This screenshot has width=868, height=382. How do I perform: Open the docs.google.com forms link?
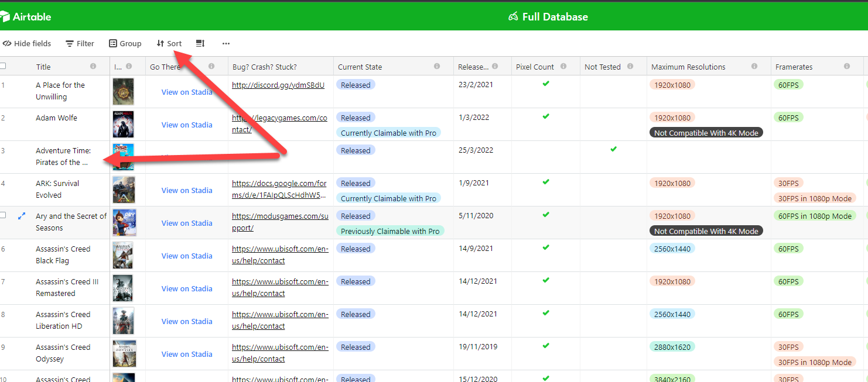click(279, 189)
